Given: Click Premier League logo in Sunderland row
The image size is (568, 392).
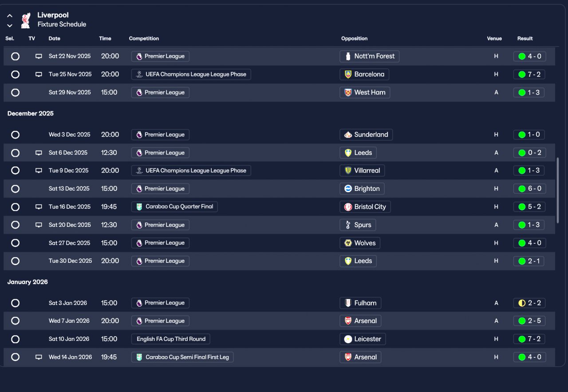Looking at the screenshot, I should click(139, 135).
